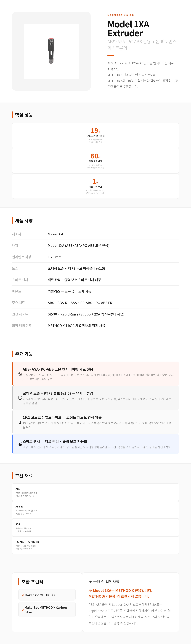
Task: Click the checkmark next to MakerBot METHOD X
Action: tap(23, 595)
